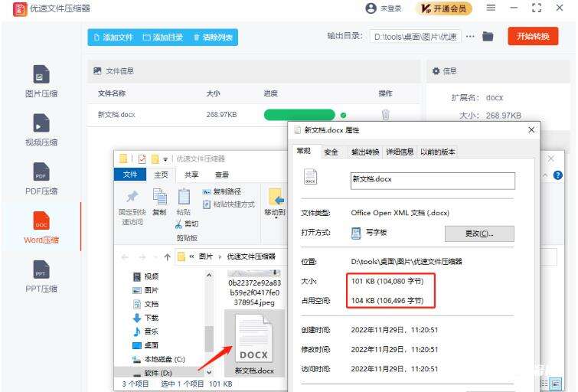The height and width of the screenshot is (392, 578).
Task: Switch to large icons view in status bar
Action: pos(557,384)
